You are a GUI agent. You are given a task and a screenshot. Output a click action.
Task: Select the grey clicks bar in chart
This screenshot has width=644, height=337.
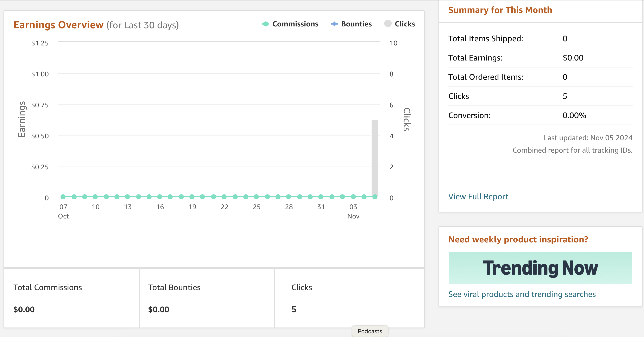click(x=374, y=158)
